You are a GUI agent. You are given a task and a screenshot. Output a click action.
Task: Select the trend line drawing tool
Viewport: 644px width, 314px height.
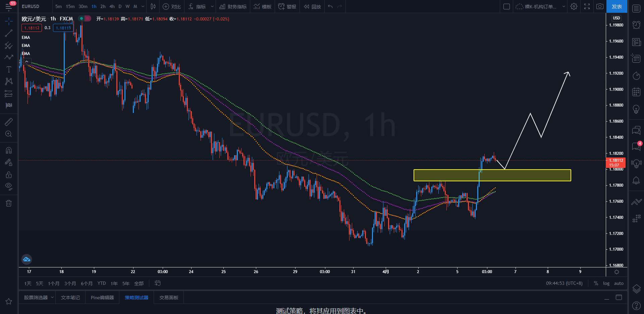click(x=9, y=33)
